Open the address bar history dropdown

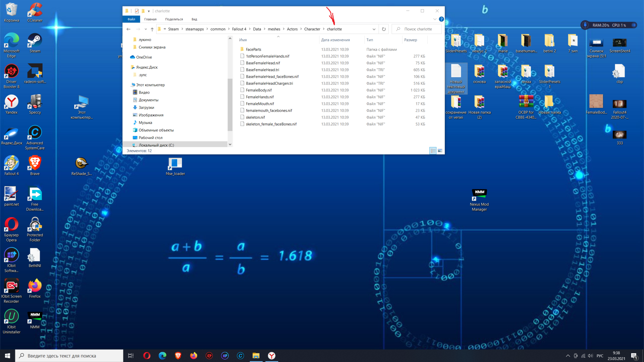click(x=374, y=29)
